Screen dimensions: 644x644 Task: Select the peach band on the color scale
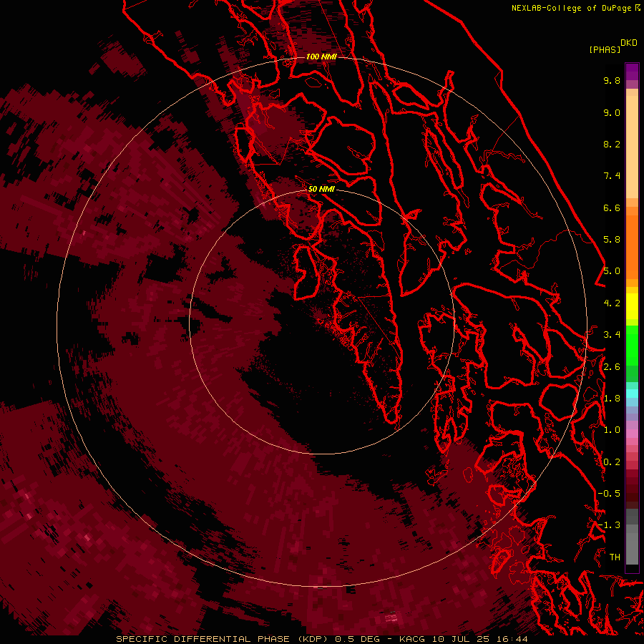coord(632,147)
